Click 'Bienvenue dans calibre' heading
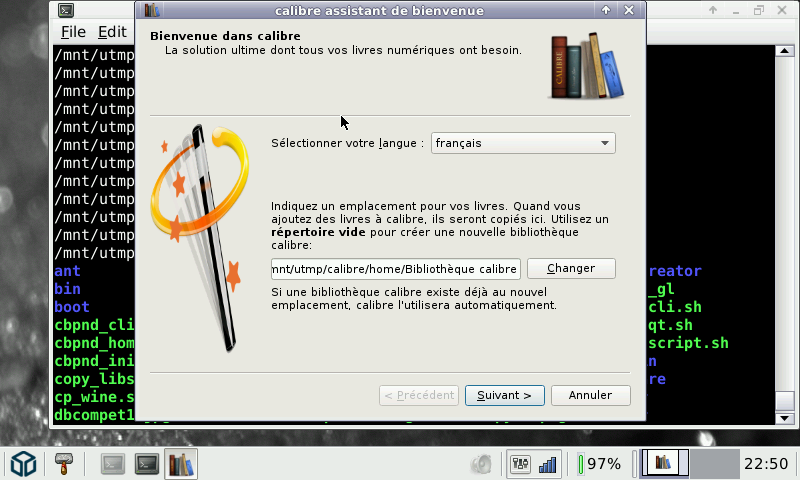Viewport: 800px width, 480px height. (225, 36)
